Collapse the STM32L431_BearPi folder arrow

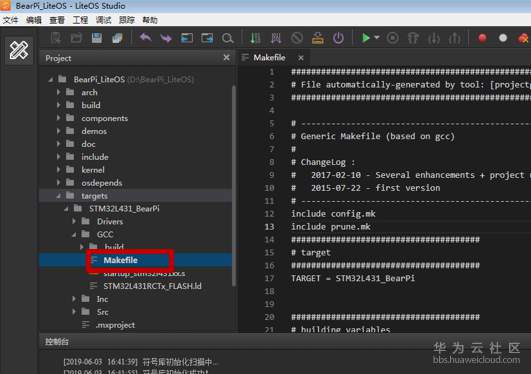click(x=66, y=209)
